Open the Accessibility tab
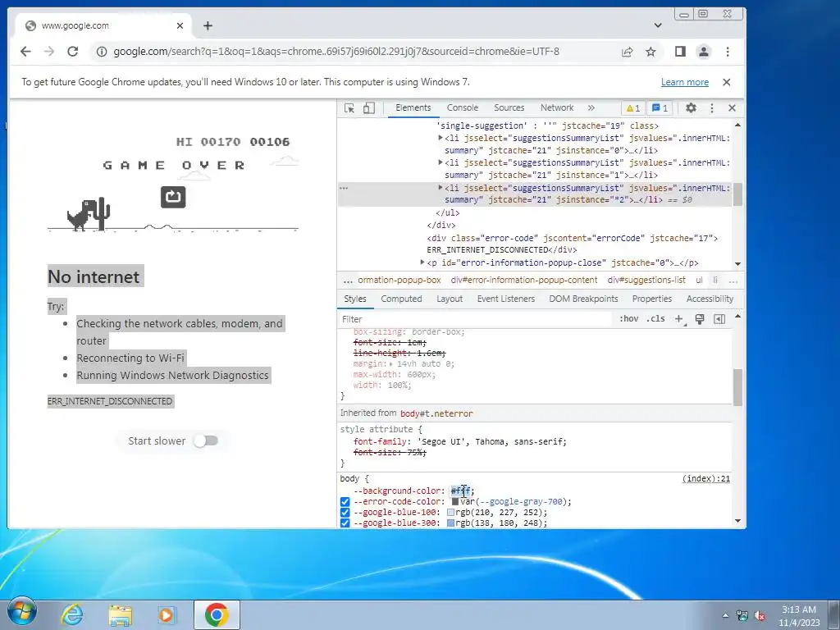This screenshot has height=630, width=840. coord(710,299)
